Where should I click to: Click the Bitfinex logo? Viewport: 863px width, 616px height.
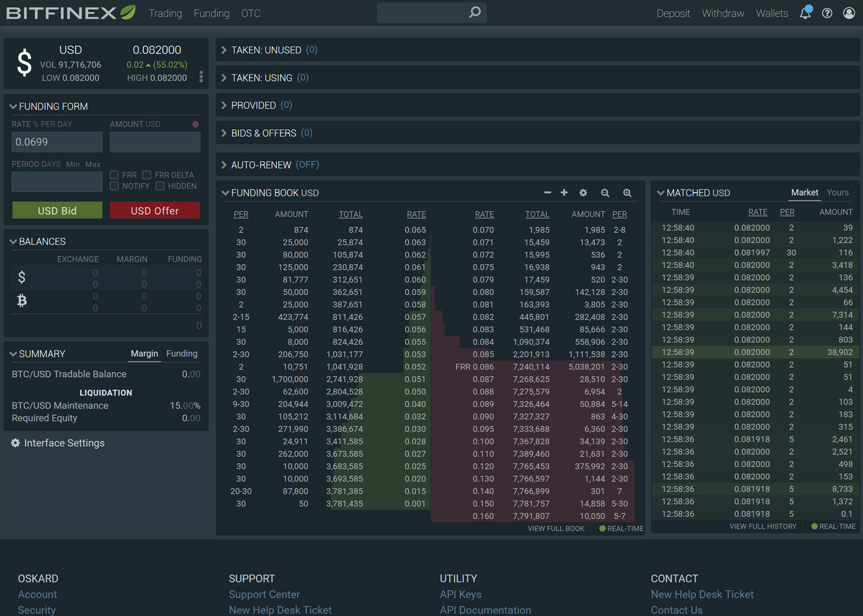[x=70, y=12]
